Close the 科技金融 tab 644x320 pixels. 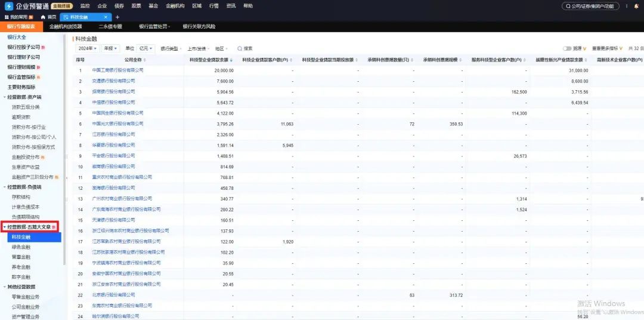click(106, 17)
